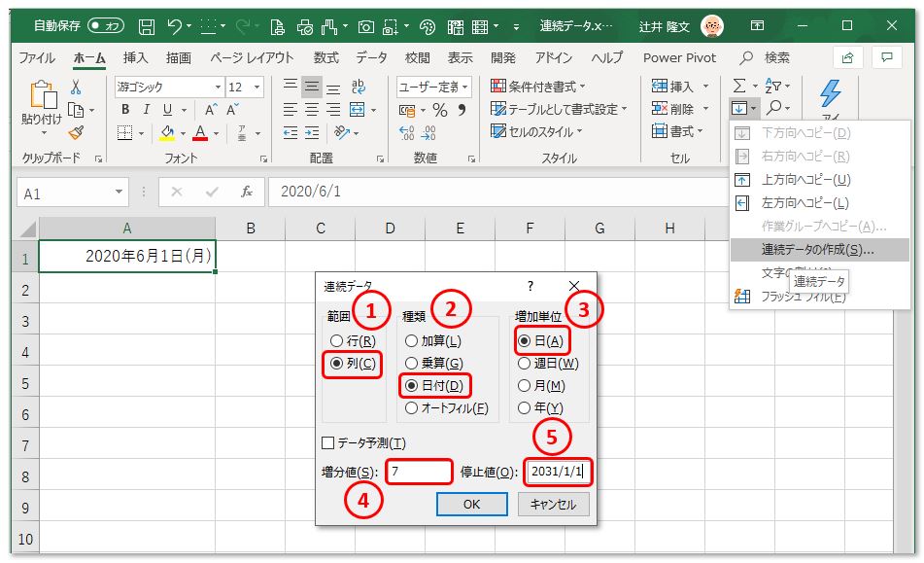The image size is (924, 563).
Task: Choose 上方向へコピー(U) from Fill menu
Action: (820, 179)
